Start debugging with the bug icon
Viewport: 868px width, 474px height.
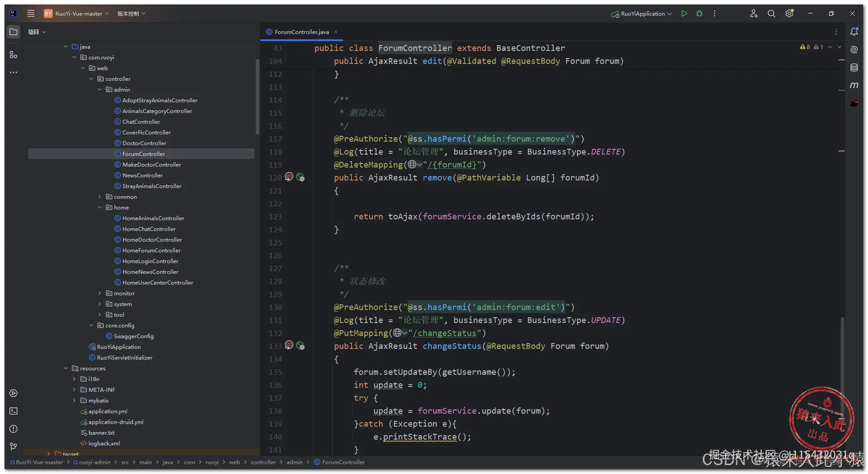click(699, 13)
